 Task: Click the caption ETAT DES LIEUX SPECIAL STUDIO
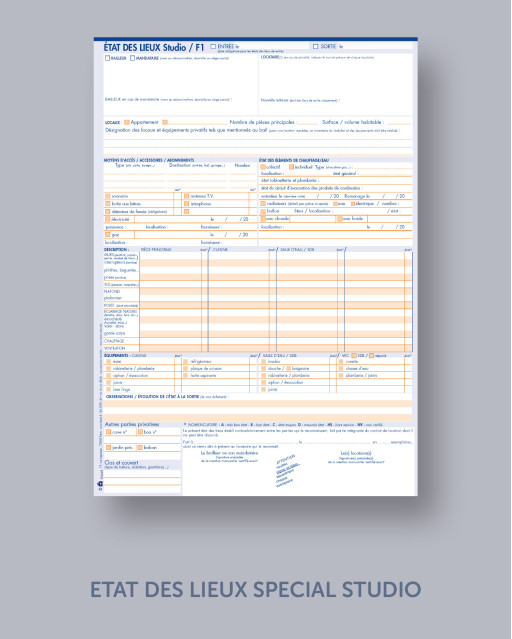pos(256,589)
